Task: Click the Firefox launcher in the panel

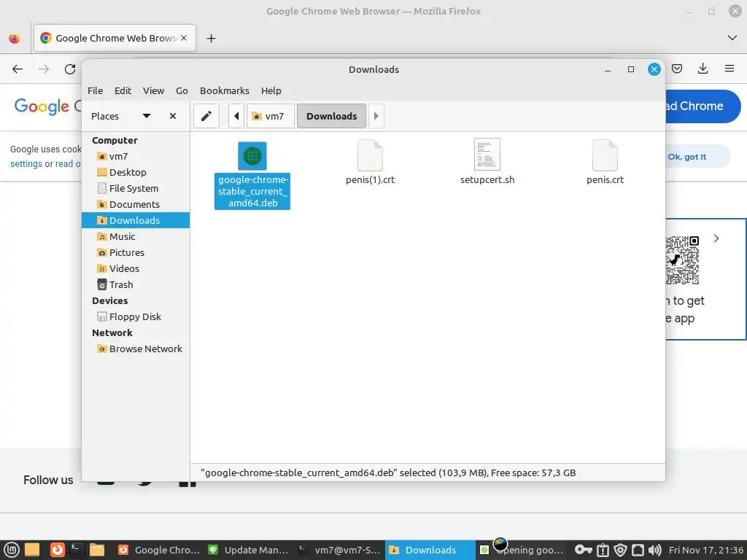Action: click(x=57, y=550)
